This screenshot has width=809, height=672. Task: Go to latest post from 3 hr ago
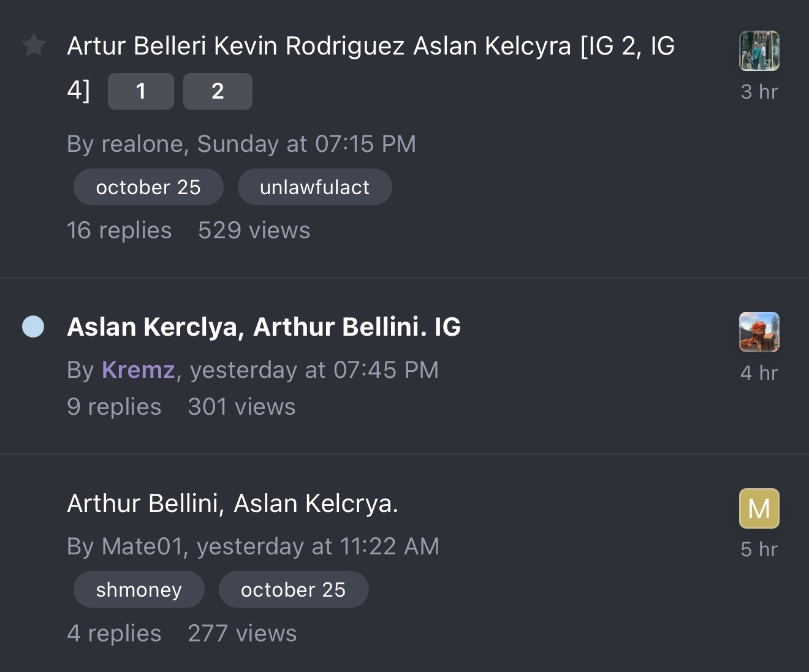coord(759,92)
